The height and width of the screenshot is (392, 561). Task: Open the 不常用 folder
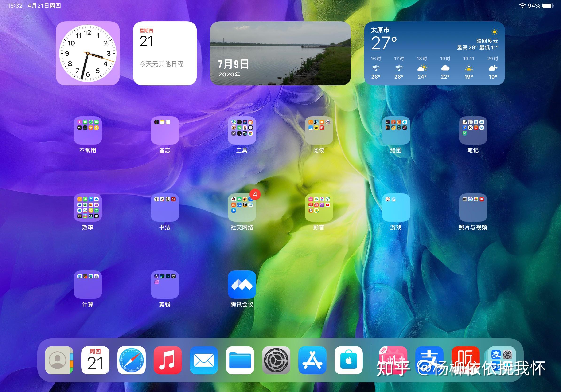point(87,131)
